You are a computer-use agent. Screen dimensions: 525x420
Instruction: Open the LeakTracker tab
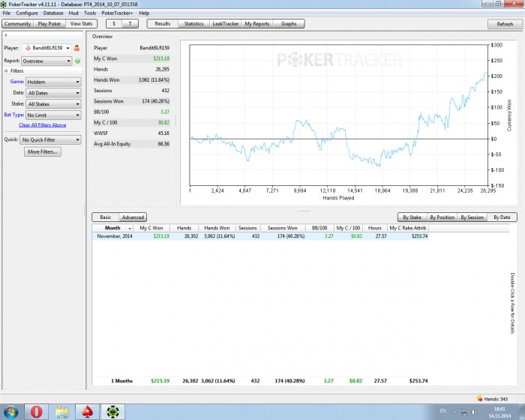(226, 24)
